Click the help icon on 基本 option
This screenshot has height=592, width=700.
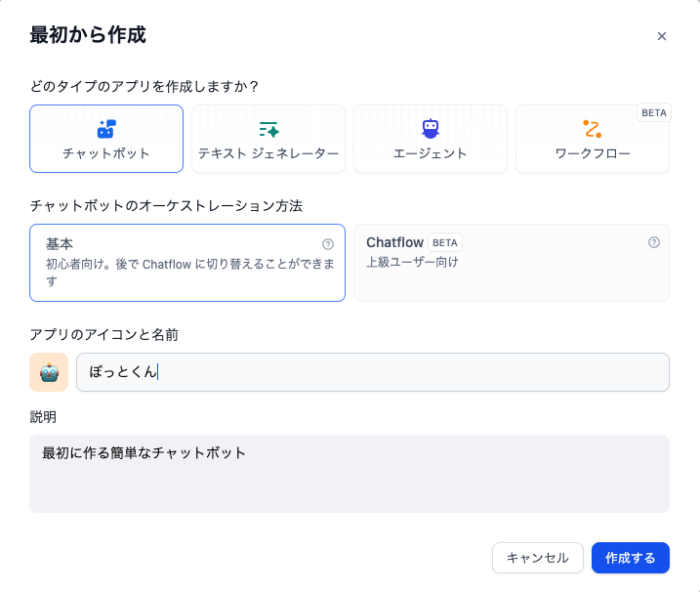coord(328,244)
